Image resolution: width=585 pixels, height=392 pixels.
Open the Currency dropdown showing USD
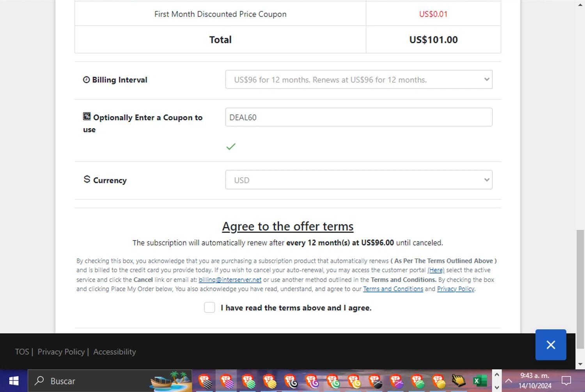pos(359,180)
